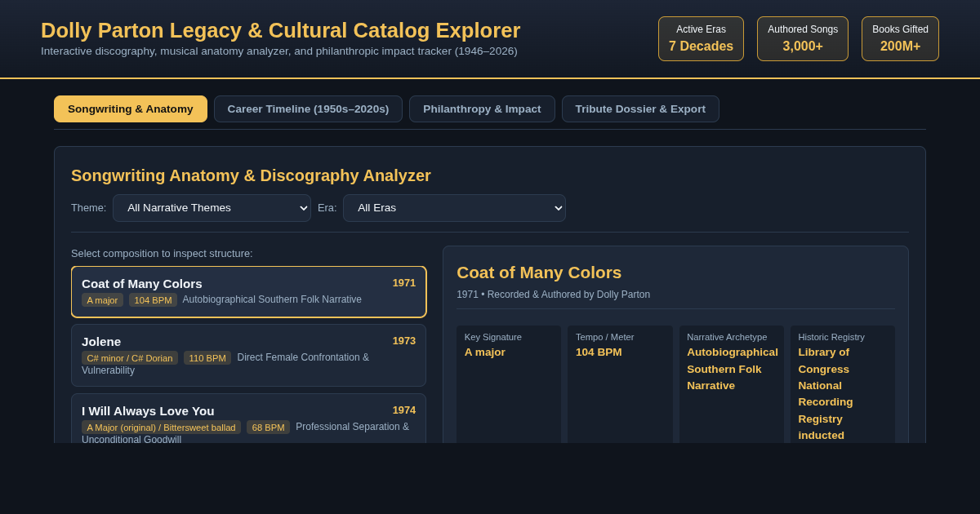The image size is (980, 514).
Task: Click the Historic Registry detail card
Action: click(843, 384)
